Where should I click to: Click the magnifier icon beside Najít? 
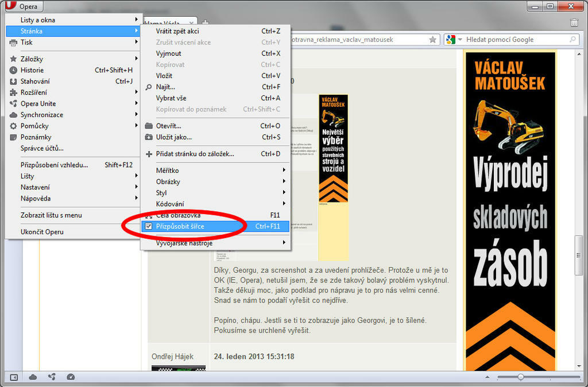[x=149, y=87]
